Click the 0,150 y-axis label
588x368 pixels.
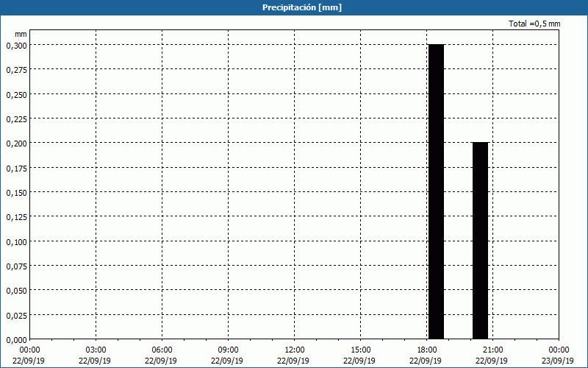pos(16,193)
